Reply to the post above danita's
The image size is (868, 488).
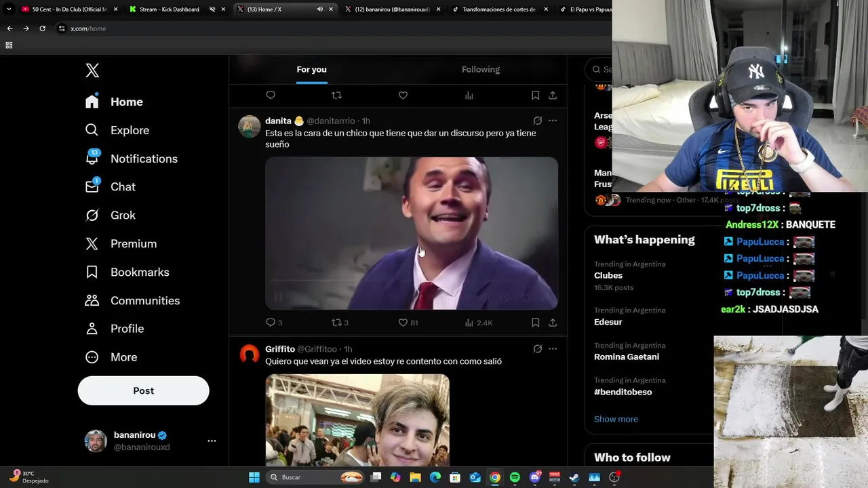click(x=271, y=96)
